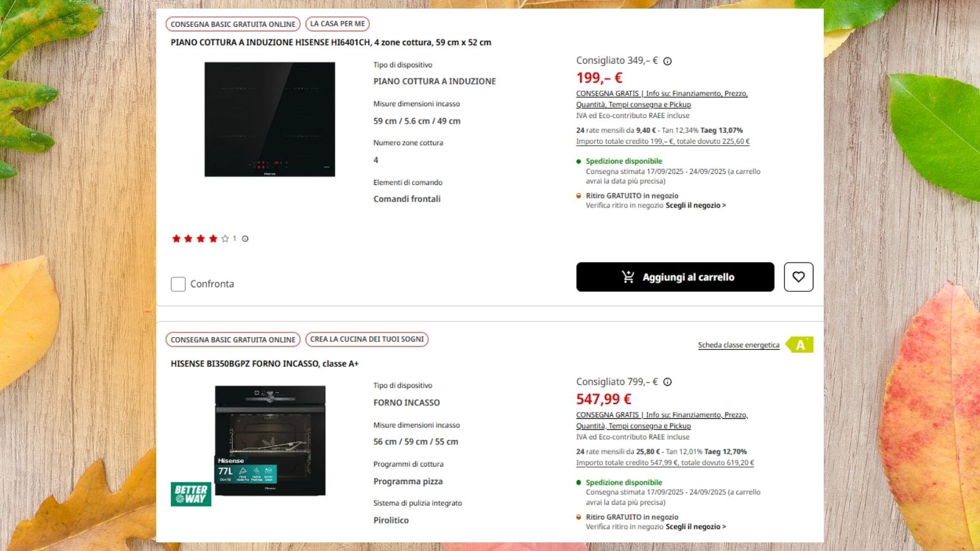
Task: Open 'Scegli il negozio' for the Hisense oven
Action: coord(695,527)
